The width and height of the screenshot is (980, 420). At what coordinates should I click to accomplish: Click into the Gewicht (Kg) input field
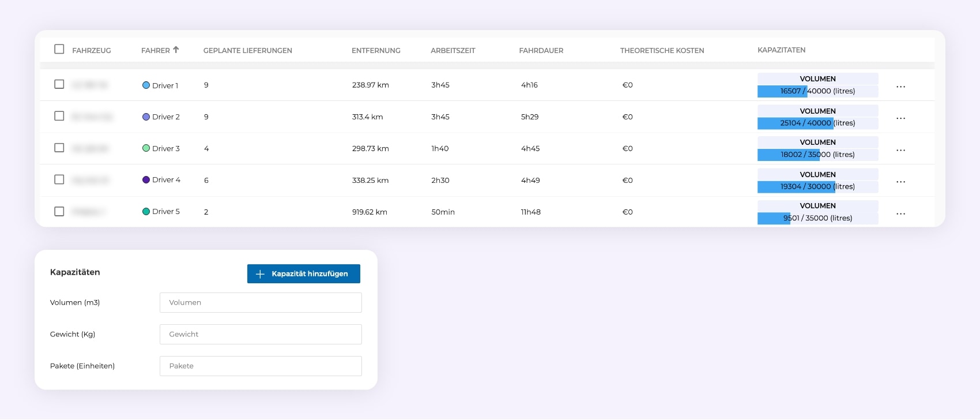click(x=261, y=334)
